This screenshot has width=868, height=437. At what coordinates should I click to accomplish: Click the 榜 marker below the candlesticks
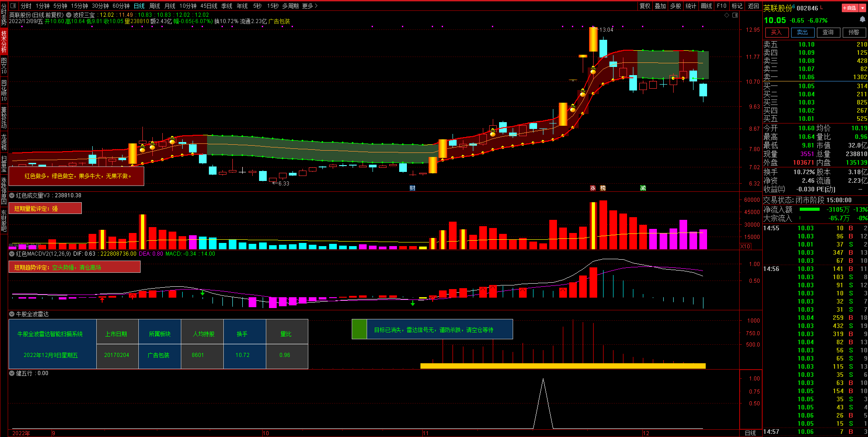603,188
